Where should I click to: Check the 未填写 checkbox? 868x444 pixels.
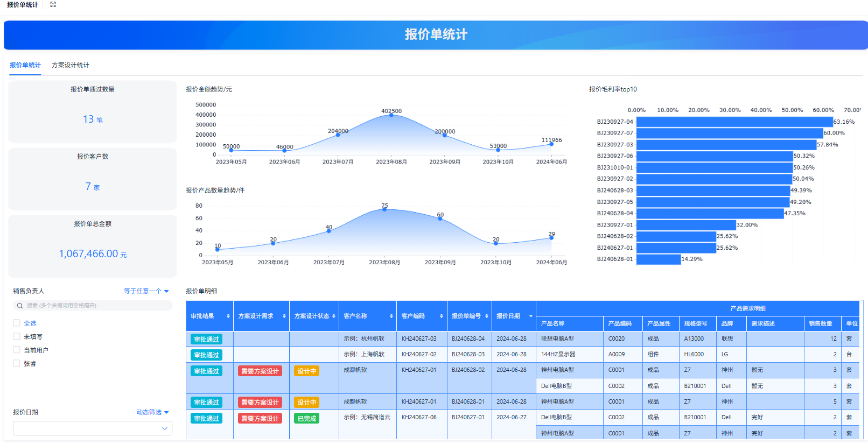click(17, 336)
